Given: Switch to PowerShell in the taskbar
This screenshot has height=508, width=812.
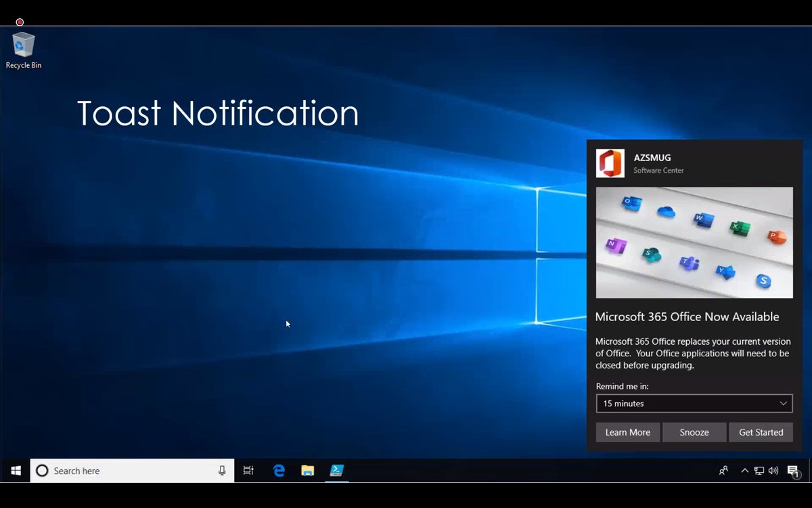Looking at the screenshot, I should coord(337,471).
